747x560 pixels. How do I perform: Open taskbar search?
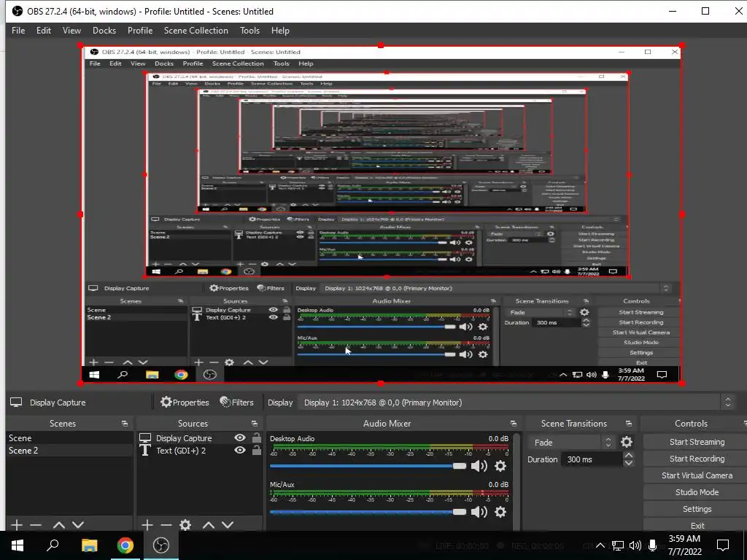tap(53, 545)
